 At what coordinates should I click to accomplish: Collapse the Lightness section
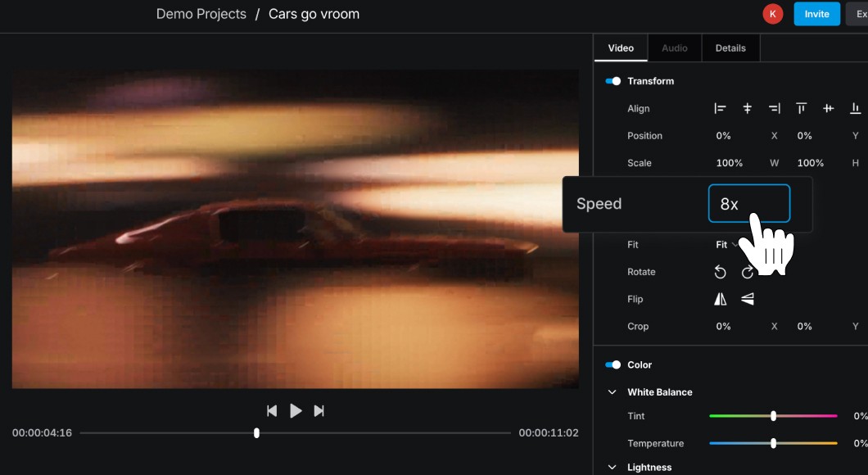pos(613,468)
